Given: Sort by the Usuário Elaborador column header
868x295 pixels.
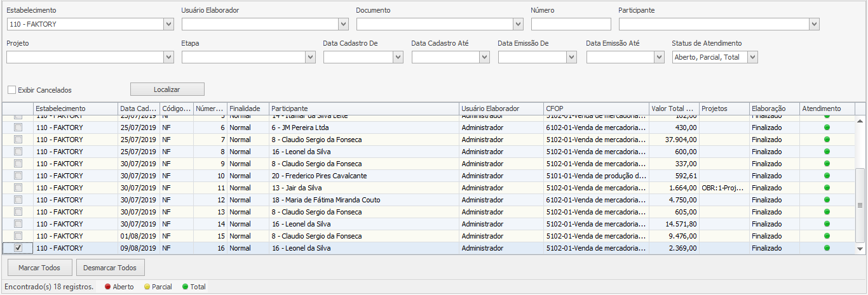Looking at the screenshot, I should point(501,108).
